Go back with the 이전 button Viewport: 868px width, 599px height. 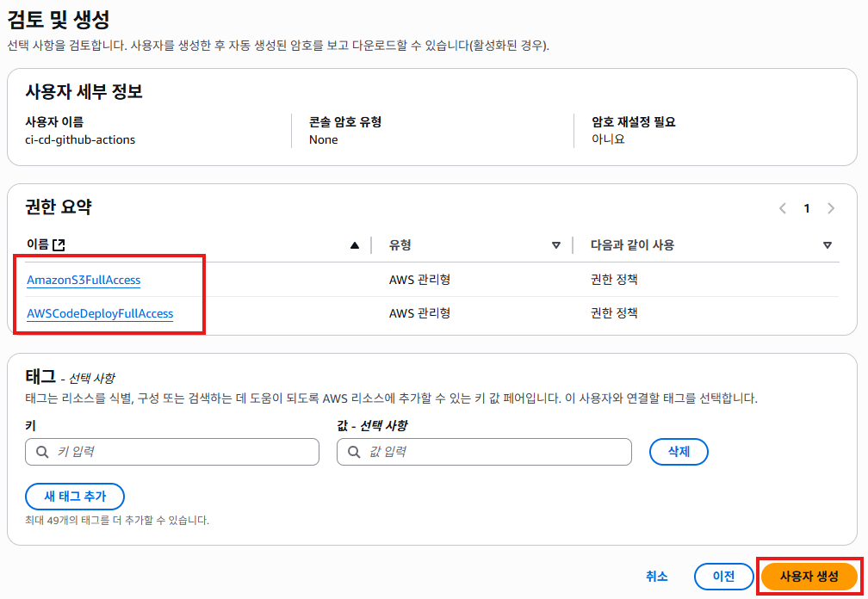(x=723, y=577)
